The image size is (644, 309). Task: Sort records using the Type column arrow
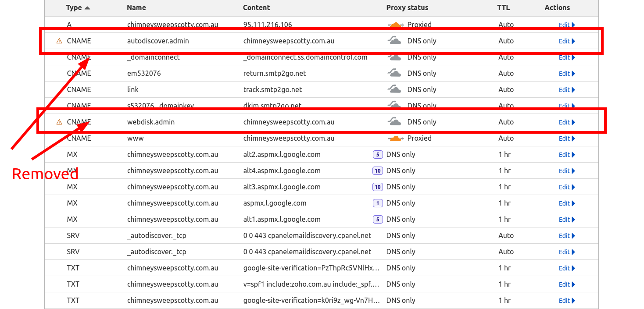[87, 8]
